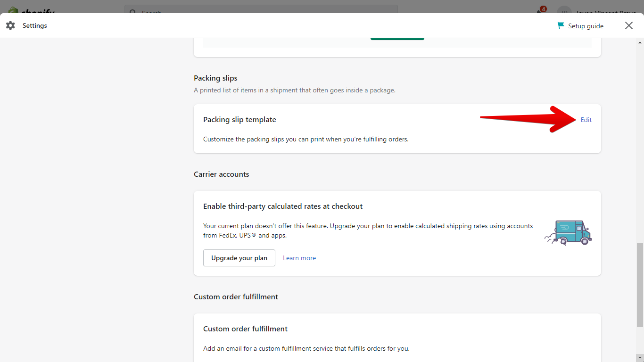Edit the packing slip template
Image resolution: width=644 pixels, height=362 pixels.
coord(586,120)
